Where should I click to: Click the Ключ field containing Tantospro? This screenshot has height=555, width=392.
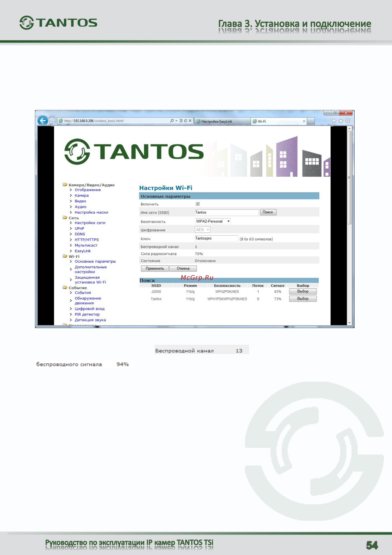tap(216, 238)
